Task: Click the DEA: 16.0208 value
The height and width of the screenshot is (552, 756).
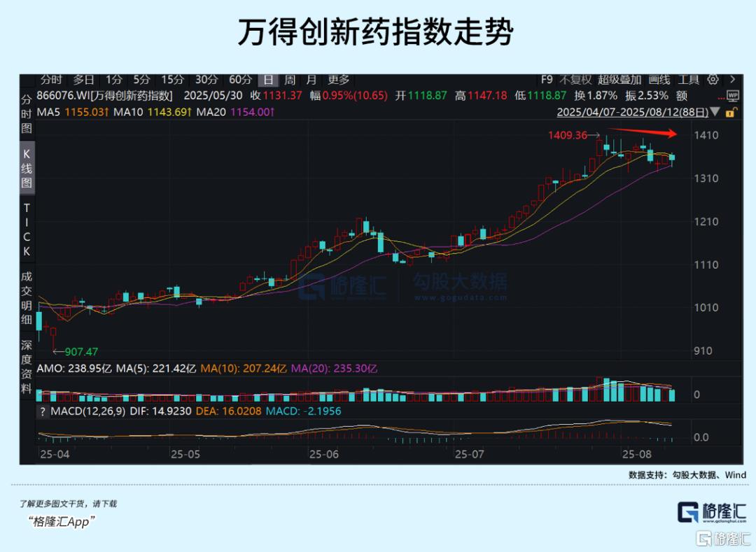Action: [x=229, y=411]
